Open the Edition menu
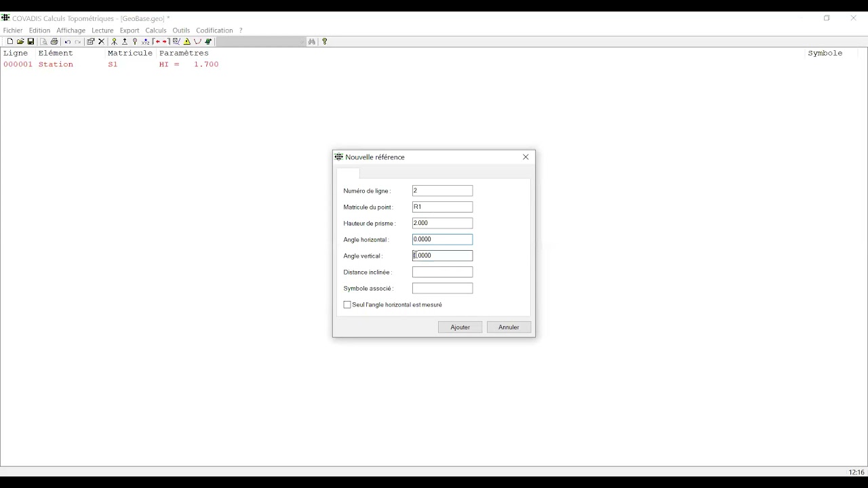Viewport: 868px width, 488px height. pos(39,30)
